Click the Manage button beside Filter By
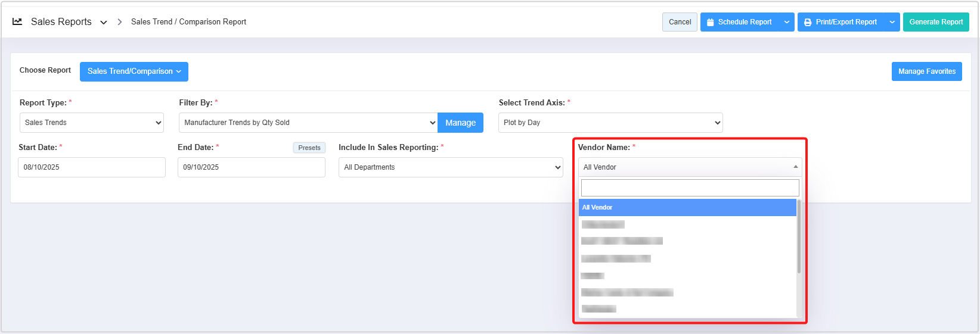Screen dimensions: 980x334 pos(460,123)
